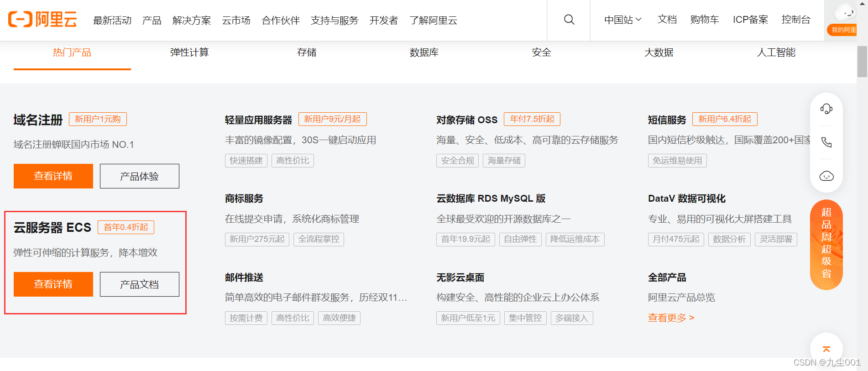
Task: Click the 超品周超级省 promo banner
Action: (826, 244)
